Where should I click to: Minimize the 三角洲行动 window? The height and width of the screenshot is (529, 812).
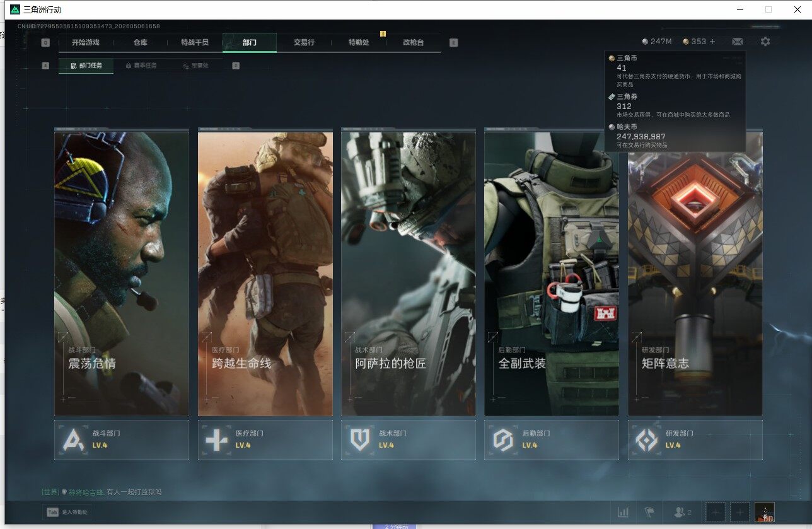point(740,9)
